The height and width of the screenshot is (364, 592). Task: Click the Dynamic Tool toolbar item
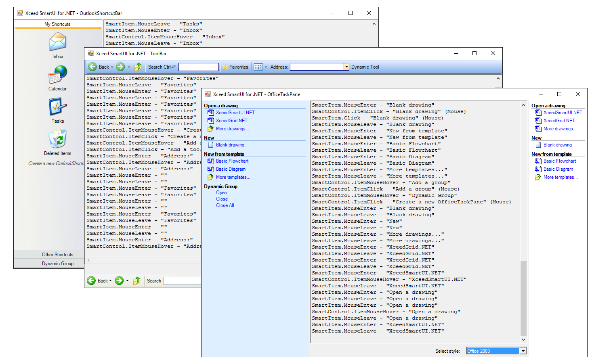coord(365,67)
